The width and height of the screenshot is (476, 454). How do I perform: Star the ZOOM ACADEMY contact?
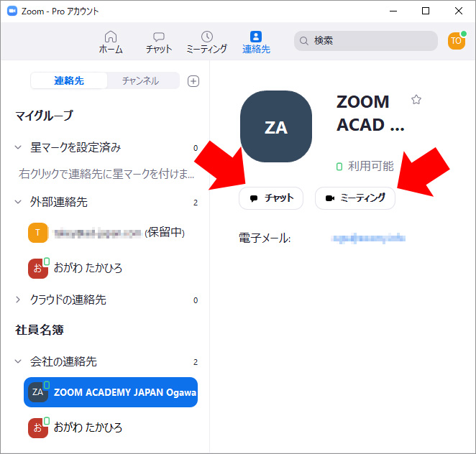tap(416, 100)
